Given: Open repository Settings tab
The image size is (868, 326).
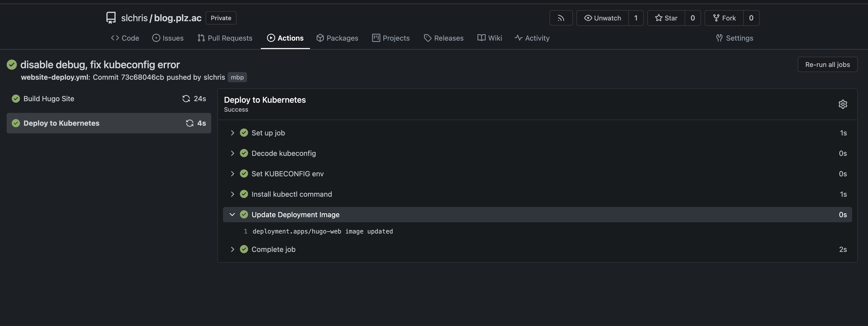Looking at the screenshot, I should (x=735, y=38).
